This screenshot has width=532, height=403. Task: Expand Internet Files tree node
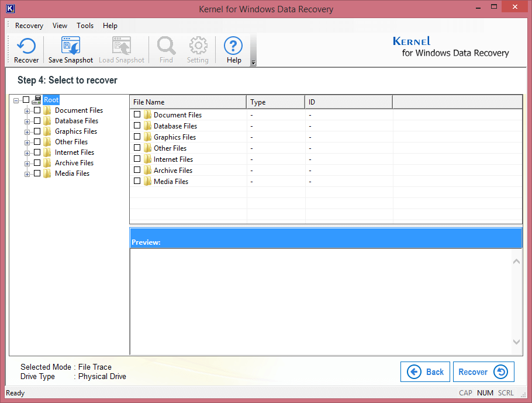[27, 153]
